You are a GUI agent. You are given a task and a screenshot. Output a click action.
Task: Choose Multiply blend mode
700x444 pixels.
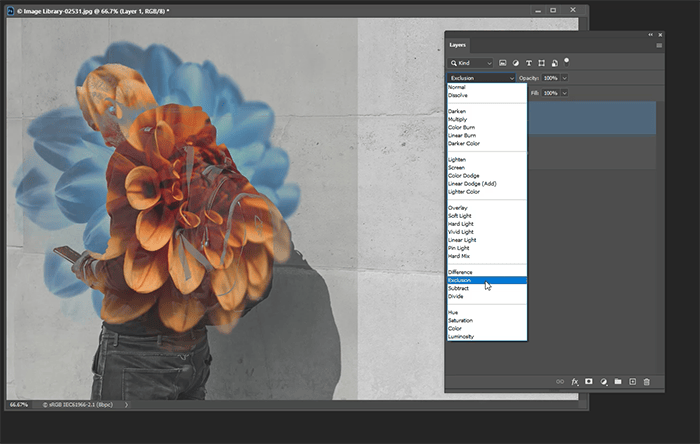coord(458,119)
